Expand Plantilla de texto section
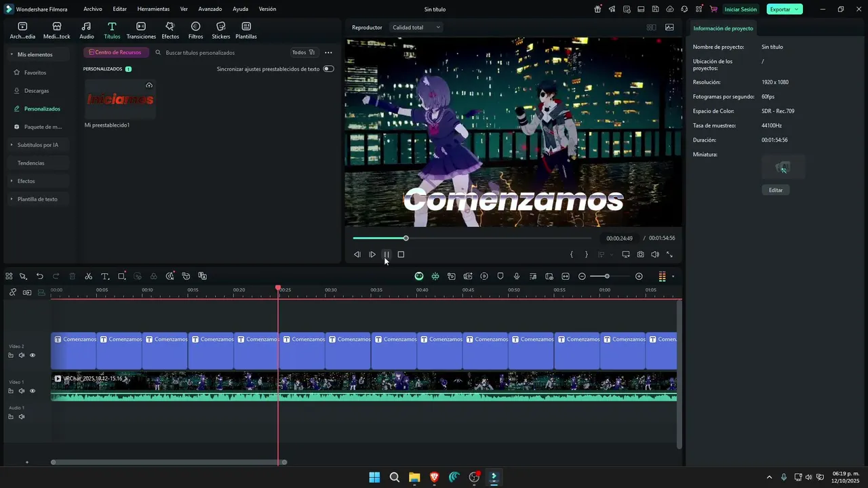Viewport: 868px width, 488px height. pyautogui.click(x=12, y=199)
